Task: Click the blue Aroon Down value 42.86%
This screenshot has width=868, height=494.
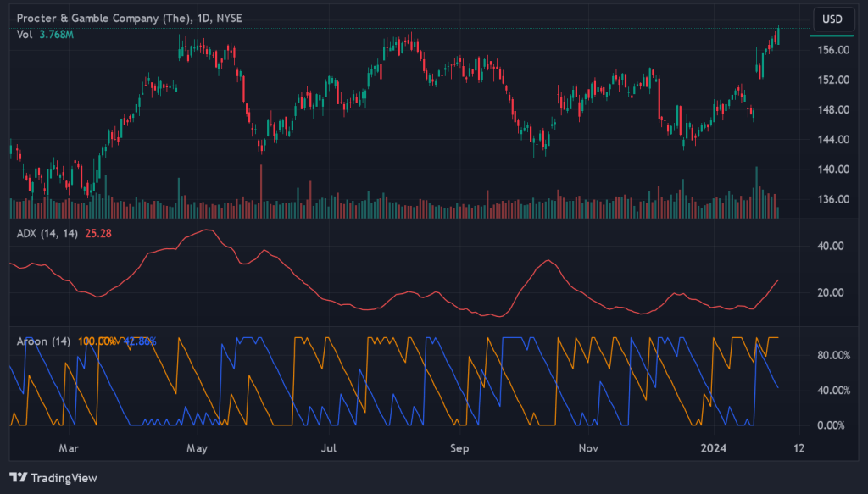Action: [x=138, y=341]
